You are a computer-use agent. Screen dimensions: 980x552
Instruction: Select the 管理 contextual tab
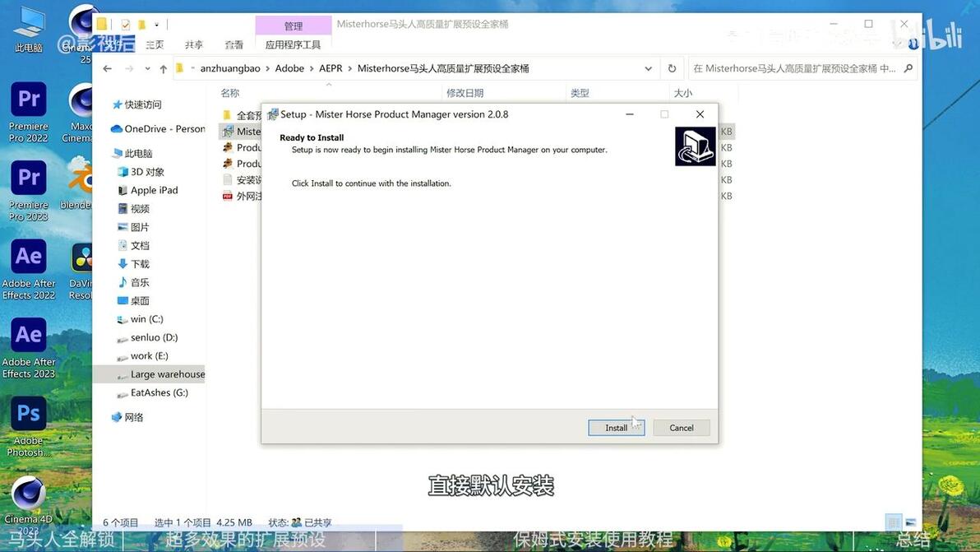click(294, 26)
